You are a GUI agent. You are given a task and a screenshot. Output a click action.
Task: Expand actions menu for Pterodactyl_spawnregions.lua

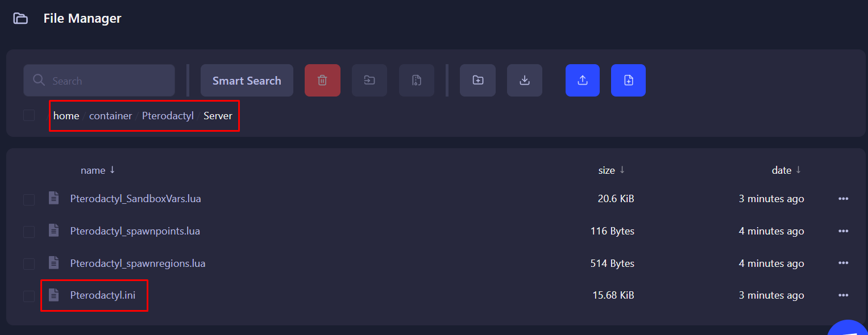[x=843, y=263]
